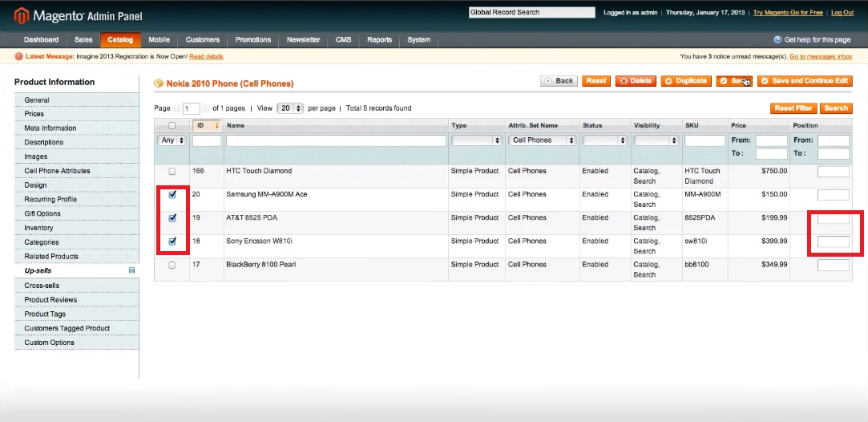Check the BlackBerry 8100 Pearl checkbox
The width and height of the screenshot is (868, 422).
point(172,266)
